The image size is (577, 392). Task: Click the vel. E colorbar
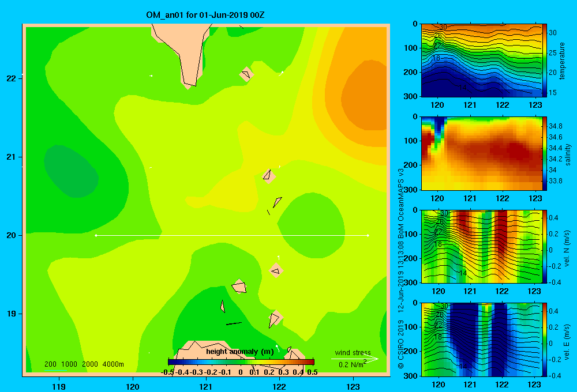point(545,340)
